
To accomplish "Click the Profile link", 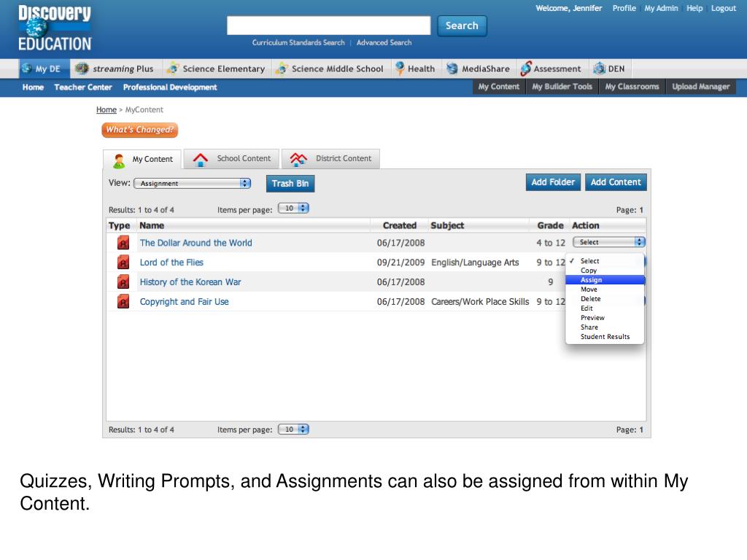I will [x=624, y=8].
